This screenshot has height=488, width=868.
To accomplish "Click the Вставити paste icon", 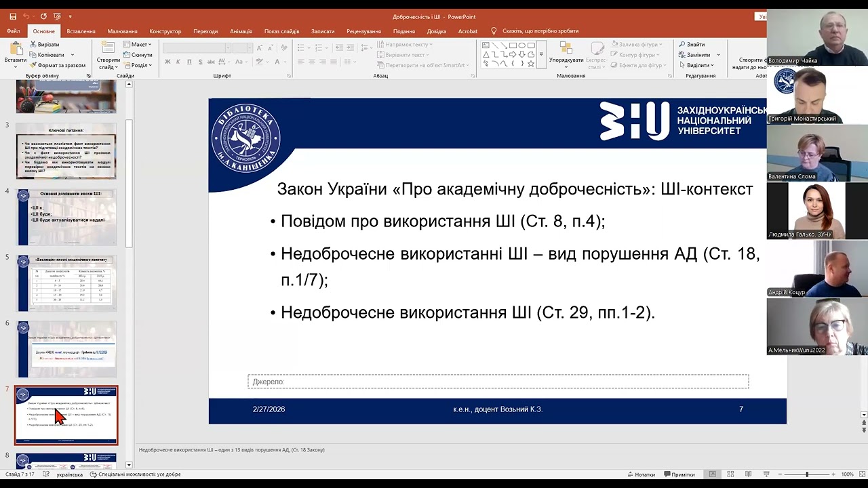I will [15, 48].
